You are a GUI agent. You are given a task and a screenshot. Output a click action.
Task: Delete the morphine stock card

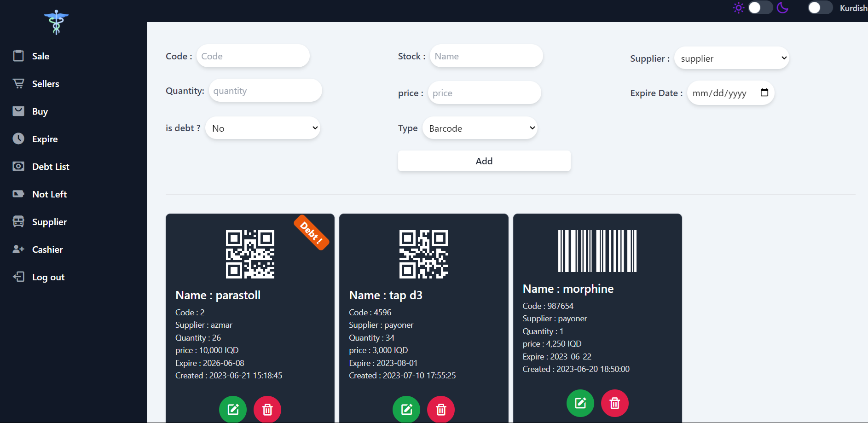click(615, 403)
